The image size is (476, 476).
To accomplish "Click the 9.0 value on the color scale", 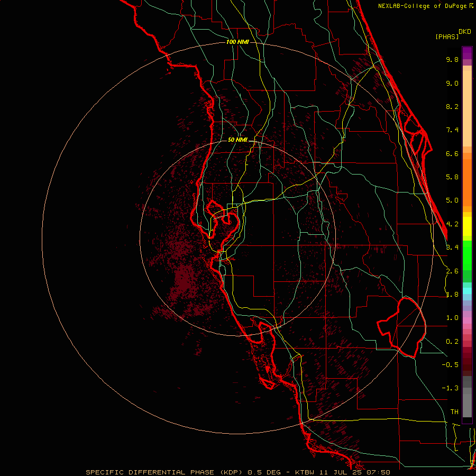I will click(452, 83).
